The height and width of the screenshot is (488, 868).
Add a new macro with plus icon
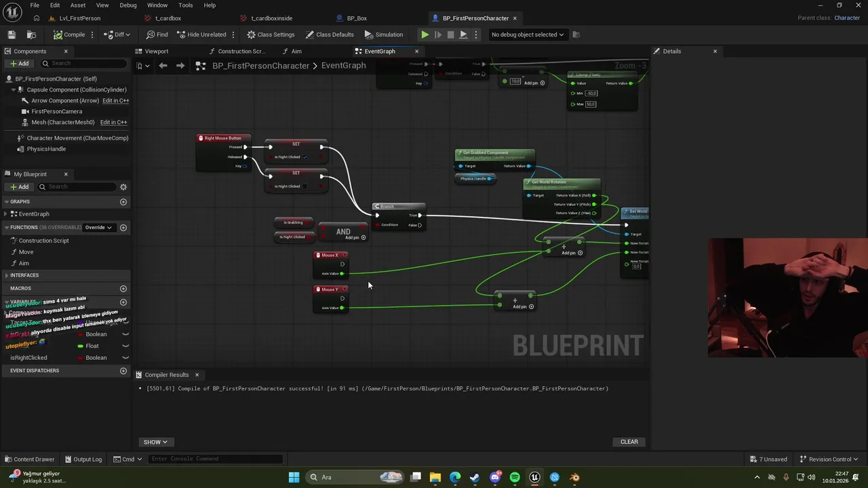pos(123,289)
